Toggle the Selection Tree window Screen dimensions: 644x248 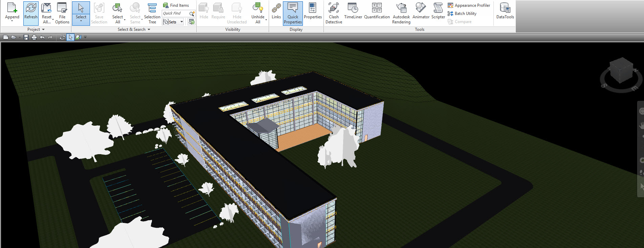click(152, 13)
